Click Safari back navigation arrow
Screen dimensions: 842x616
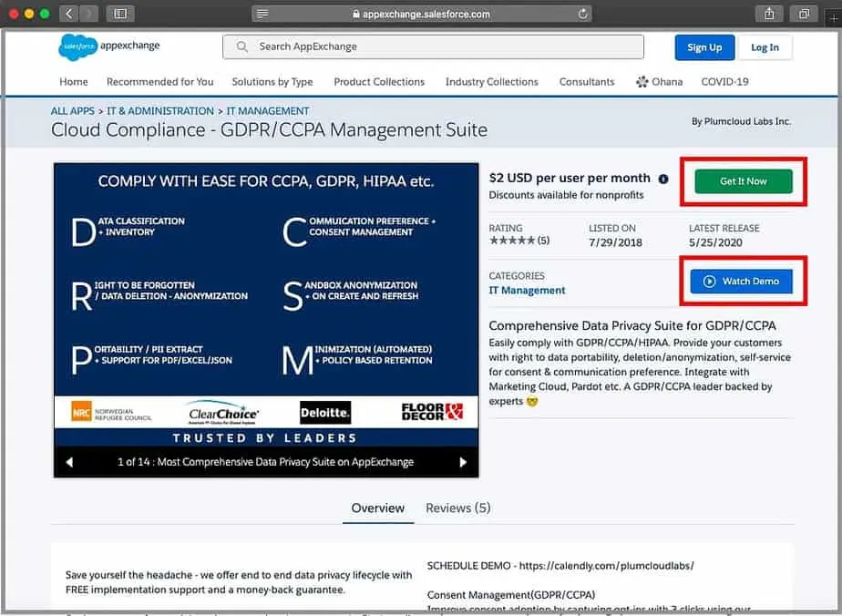[x=70, y=14]
